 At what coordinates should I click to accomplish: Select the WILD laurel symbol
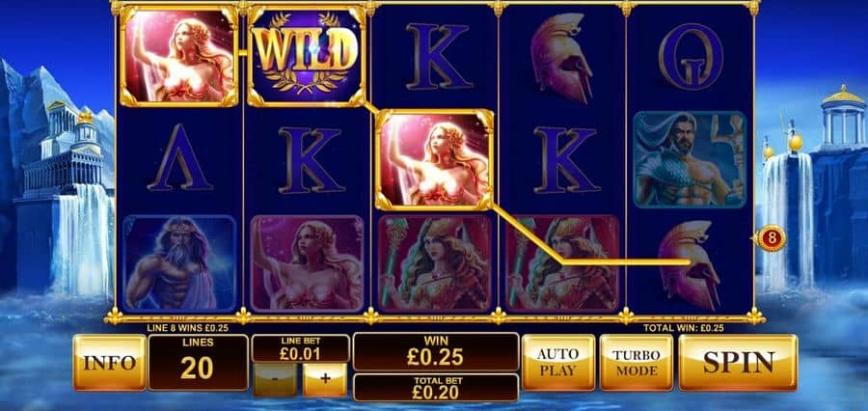pos(307,55)
